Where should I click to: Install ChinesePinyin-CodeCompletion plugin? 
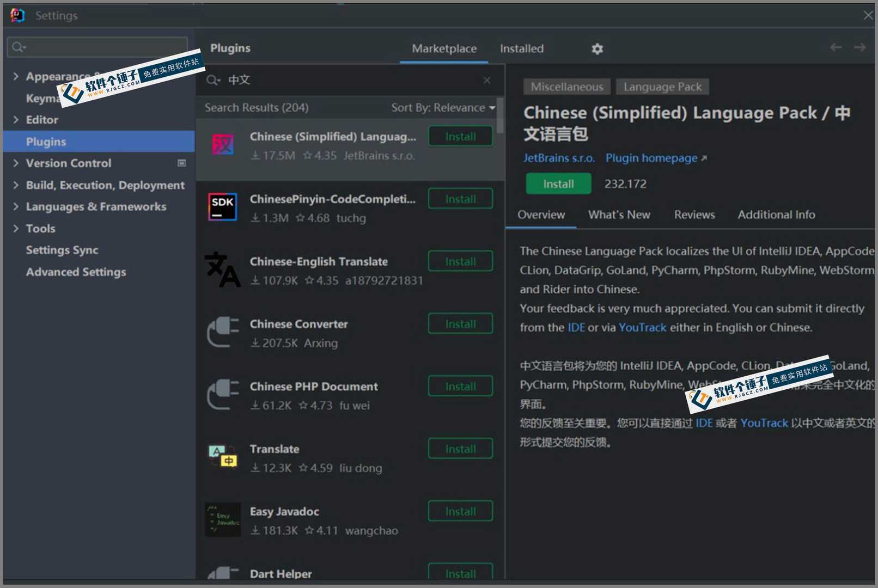tap(460, 199)
